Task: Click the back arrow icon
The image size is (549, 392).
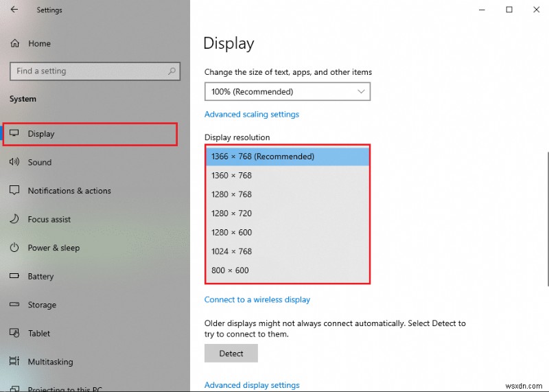Action: point(15,10)
